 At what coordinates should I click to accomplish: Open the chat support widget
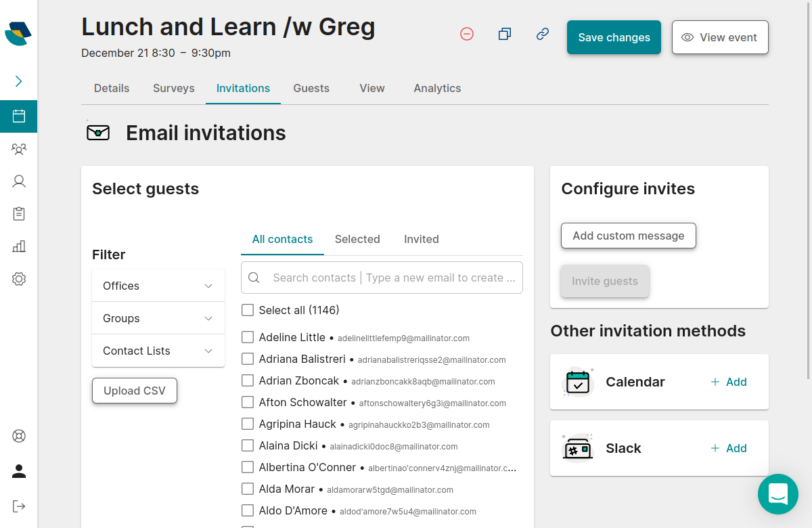pos(778,494)
